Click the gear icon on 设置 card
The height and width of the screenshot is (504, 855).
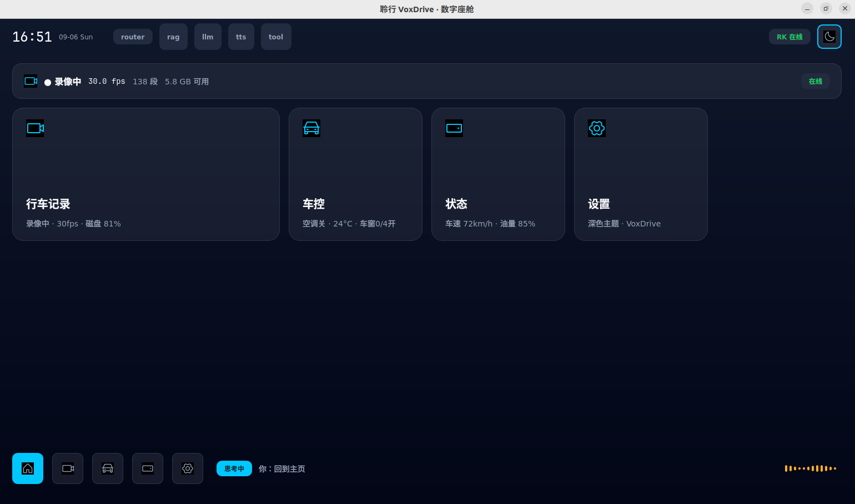pos(597,128)
